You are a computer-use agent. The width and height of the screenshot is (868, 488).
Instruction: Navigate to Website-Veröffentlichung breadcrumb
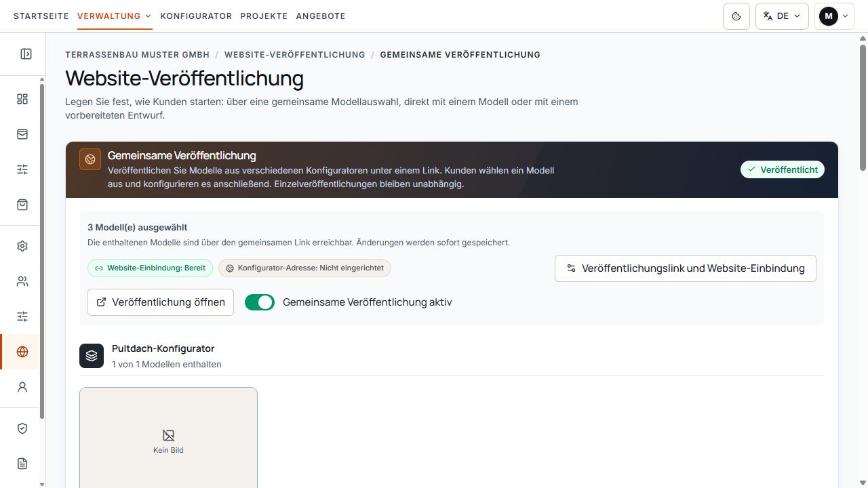click(295, 55)
